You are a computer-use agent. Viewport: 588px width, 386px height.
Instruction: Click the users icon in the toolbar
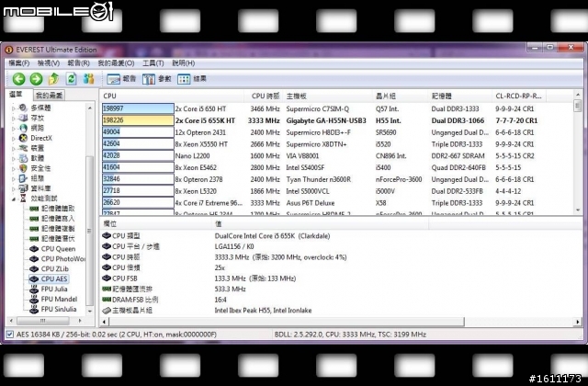pyautogui.click(x=88, y=79)
